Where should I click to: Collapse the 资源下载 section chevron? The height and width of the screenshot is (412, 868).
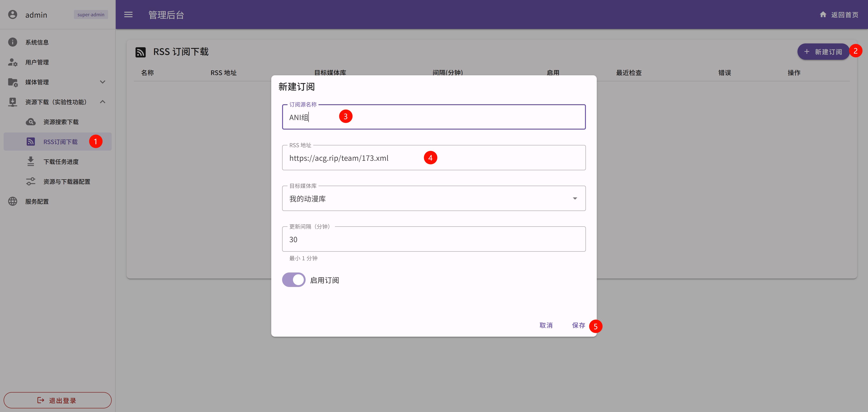click(103, 102)
